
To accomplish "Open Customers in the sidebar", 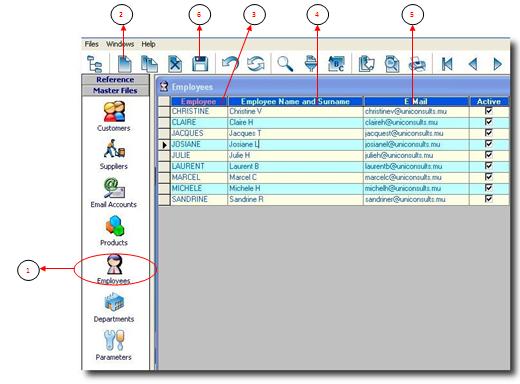I will coord(114,116).
